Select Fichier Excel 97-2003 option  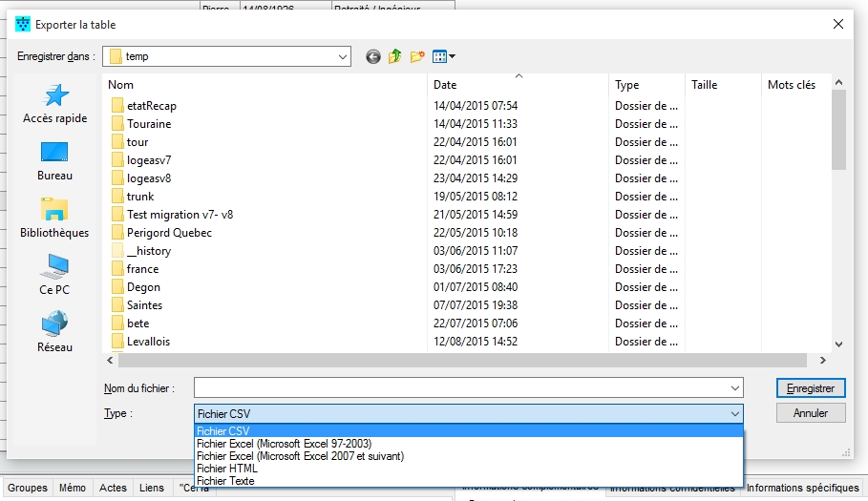click(x=284, y=444)
